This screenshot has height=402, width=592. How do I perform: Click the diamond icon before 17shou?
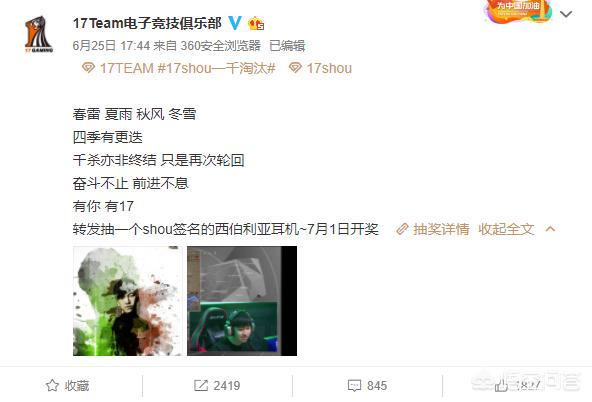(x=295, y=68)
